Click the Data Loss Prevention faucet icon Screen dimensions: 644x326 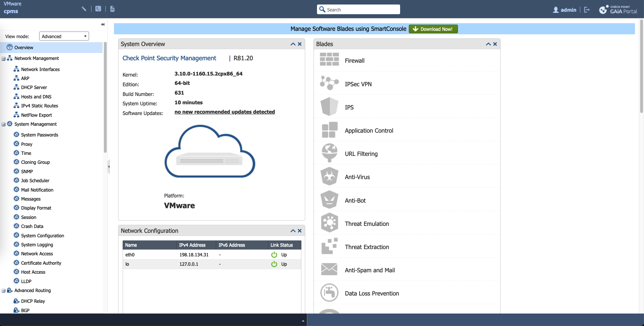tap(329, 293)
